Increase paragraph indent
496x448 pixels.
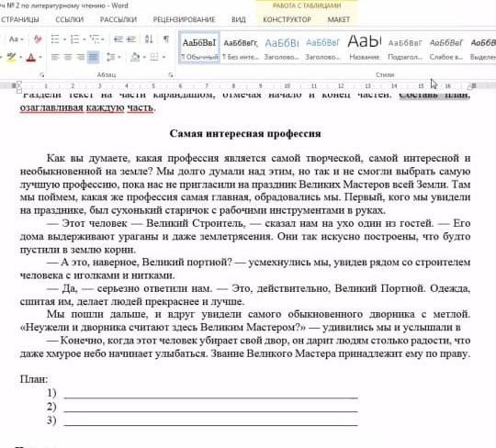coord(131,39)
